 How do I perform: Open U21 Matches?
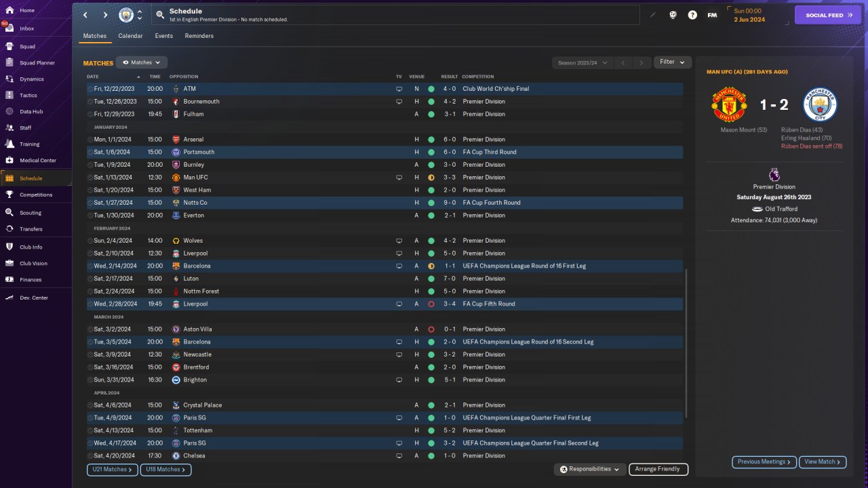tap(113, 470)
